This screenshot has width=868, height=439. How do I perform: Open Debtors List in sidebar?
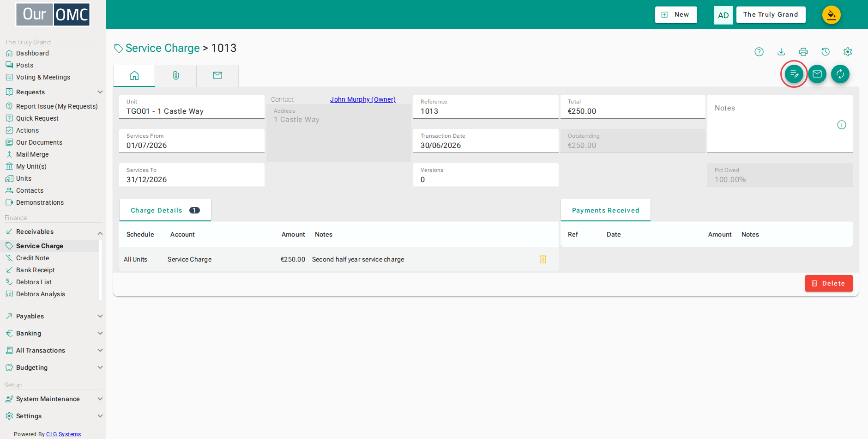click(x=34, y=282)
